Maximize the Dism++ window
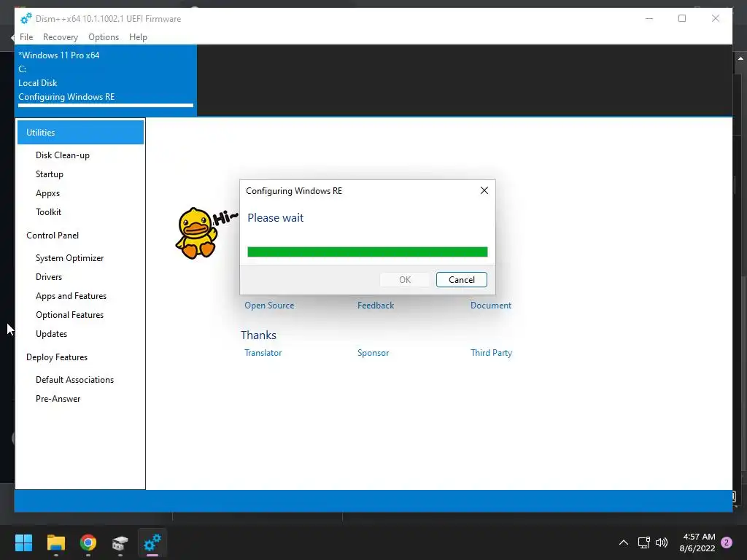Screen dimensions: 747x560 (682, 18)
